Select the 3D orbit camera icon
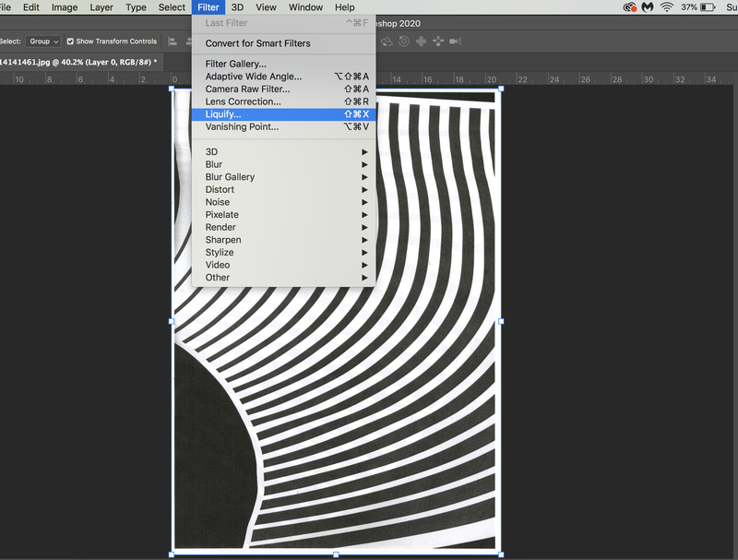 pos(387,42)
